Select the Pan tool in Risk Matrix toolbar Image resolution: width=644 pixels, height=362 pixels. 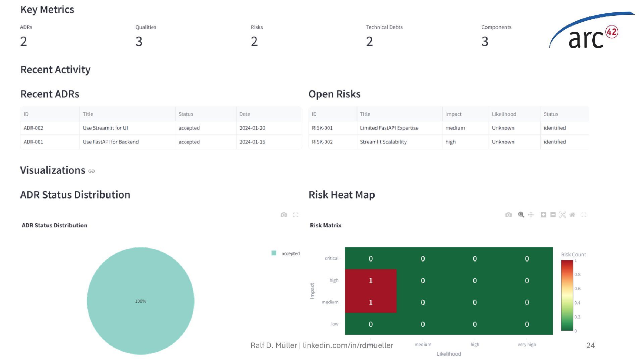click(531, 215)
